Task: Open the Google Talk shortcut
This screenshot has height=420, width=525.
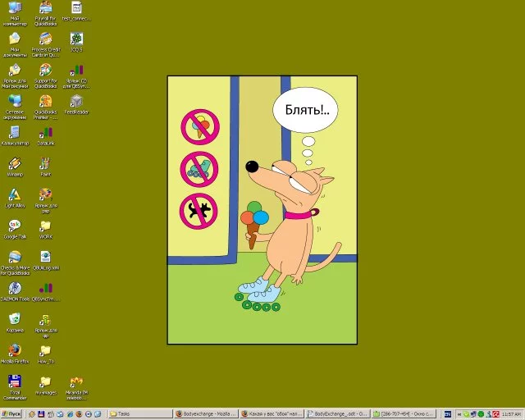Action: tap(15, 230)
